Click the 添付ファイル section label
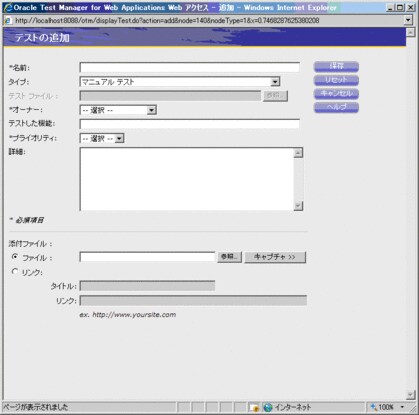419x415 pixels. tap(30, 244)
